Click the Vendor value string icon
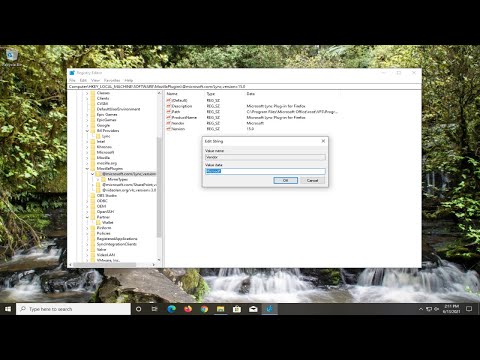 click(x=169, y=123)
